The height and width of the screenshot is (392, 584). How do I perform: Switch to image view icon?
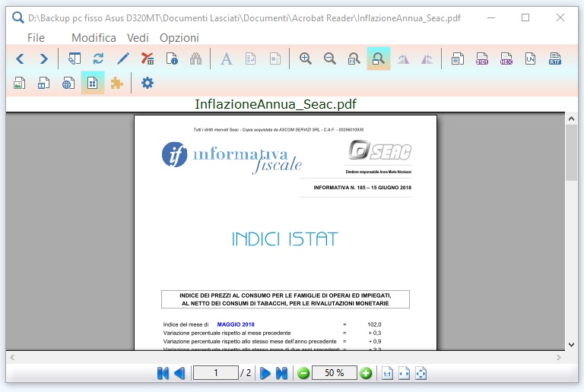[x=19, y=83]
